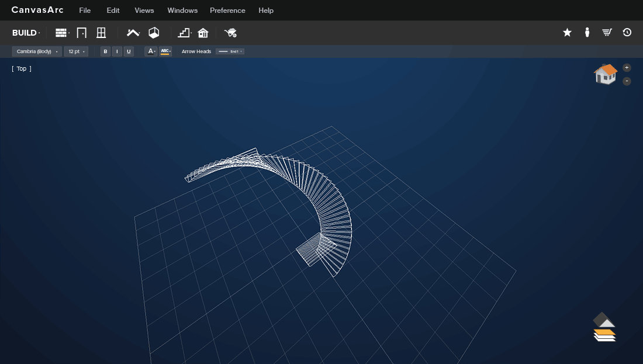The width and height of the screenshot is (643, 364).
Task: Open the File menu
Action: click(x=85, y=11)
